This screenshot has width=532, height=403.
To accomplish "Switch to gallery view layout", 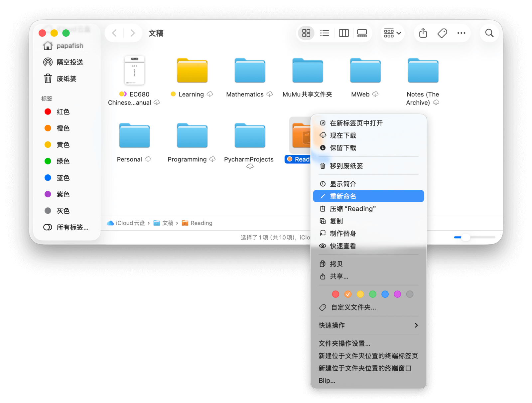I will point(362,33).
